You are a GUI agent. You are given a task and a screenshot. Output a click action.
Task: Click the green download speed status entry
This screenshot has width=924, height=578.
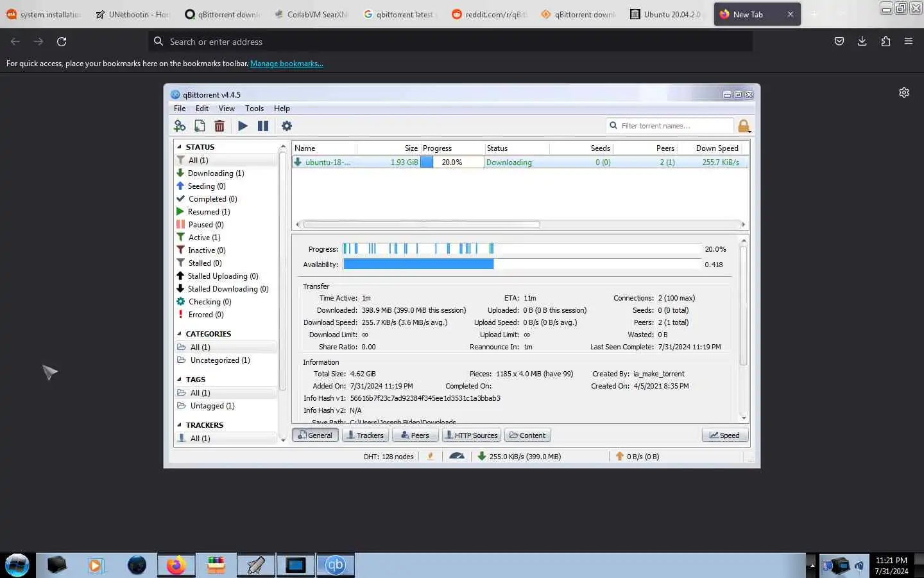coord(519,456)
